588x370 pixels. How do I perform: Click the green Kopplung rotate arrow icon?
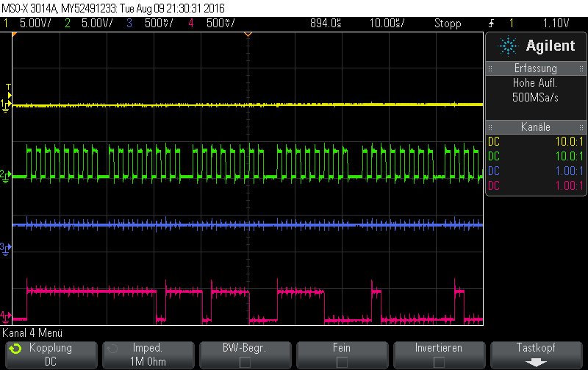(x=15, y=349)
